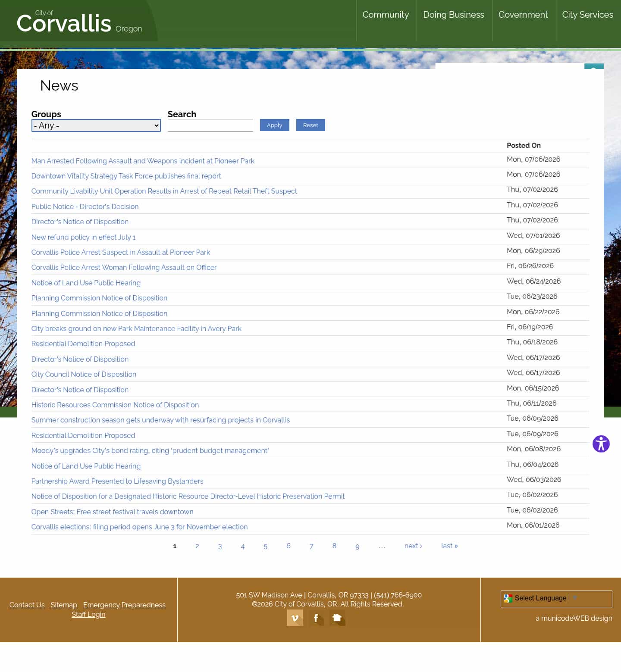The image size is (621, 672).
Task: Open Corvallis elections filing period article
Action: (139, 527)
